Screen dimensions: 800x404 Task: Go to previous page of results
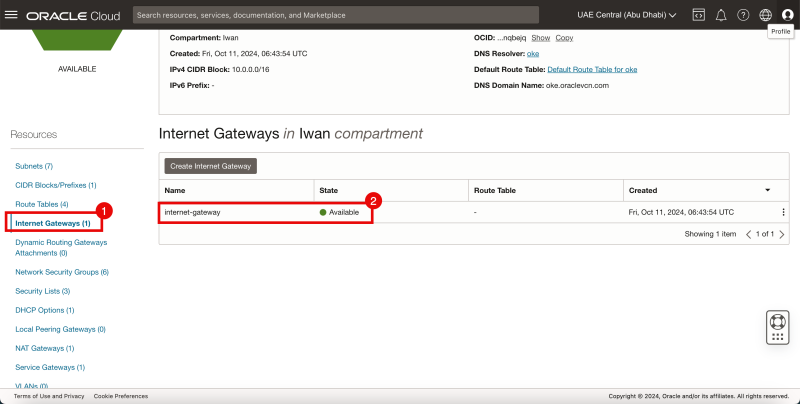[749, 234]
